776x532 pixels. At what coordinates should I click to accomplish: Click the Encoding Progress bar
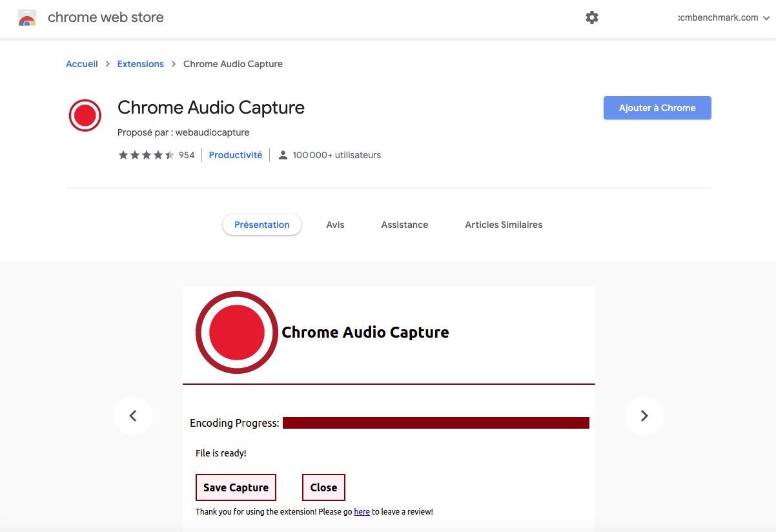coord(436,423)
